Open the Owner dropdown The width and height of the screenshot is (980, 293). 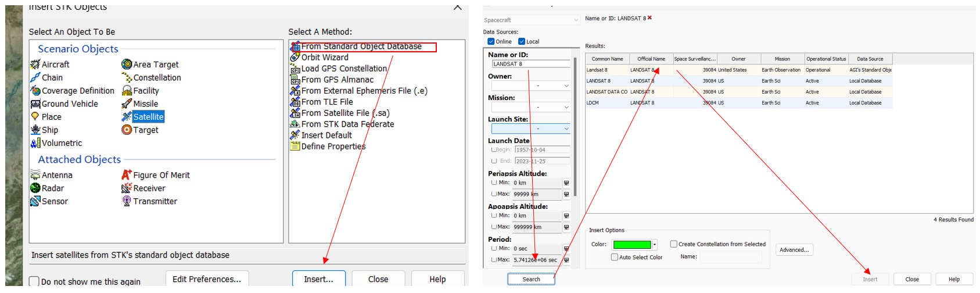(531, 85)
